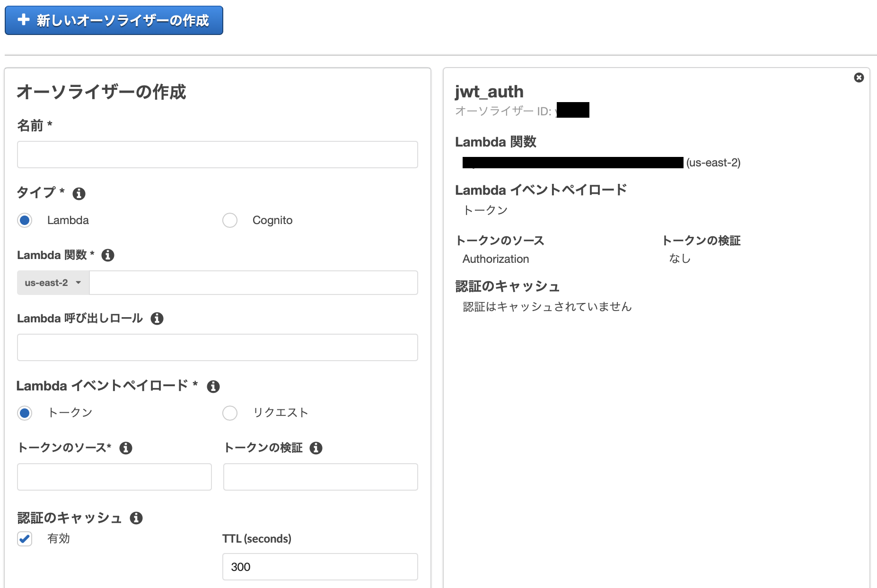Close the jwt_auth authorizer detail panel
This screenshot has width=877, height=588.
859,78
